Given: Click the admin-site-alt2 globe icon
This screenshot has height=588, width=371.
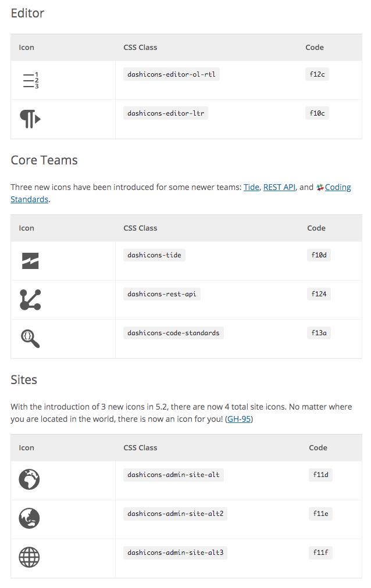Looking at the screenshot, I should [29, 518].
